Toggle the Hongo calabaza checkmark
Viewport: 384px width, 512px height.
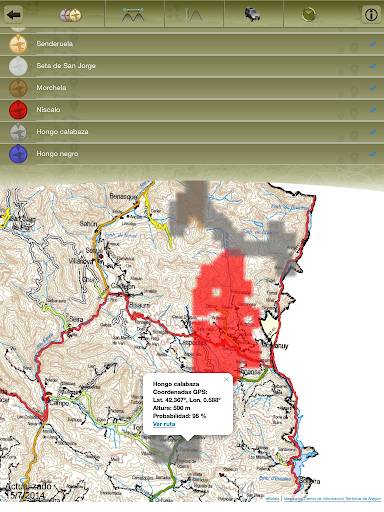[x=373, y=132]
